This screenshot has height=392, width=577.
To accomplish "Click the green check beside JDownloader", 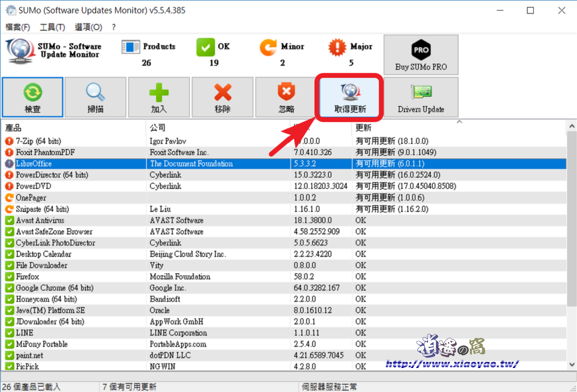I will pyautogui.click(x=9, y=321).
